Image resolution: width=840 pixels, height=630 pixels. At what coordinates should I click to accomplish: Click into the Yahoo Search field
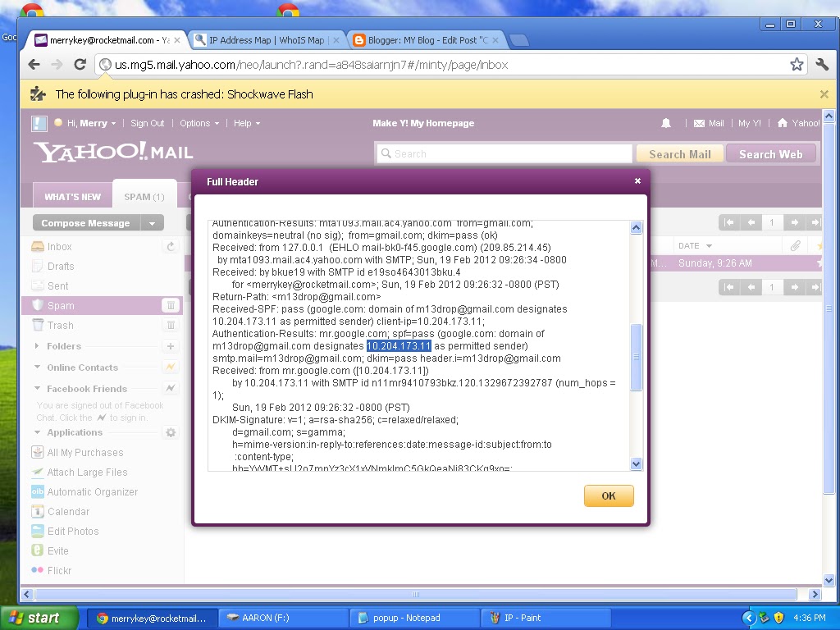504,153
